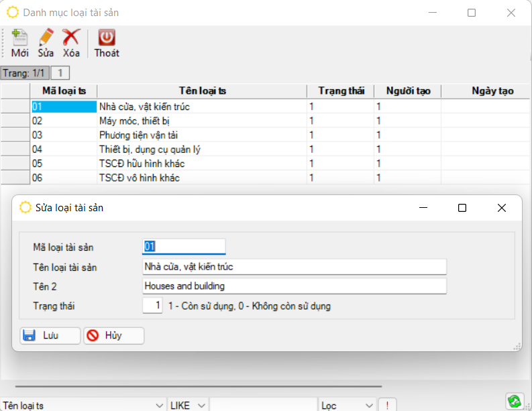Click the Lưu save button with floppy disk icon
The image size is (532, 411).
[x=50, y=335]
